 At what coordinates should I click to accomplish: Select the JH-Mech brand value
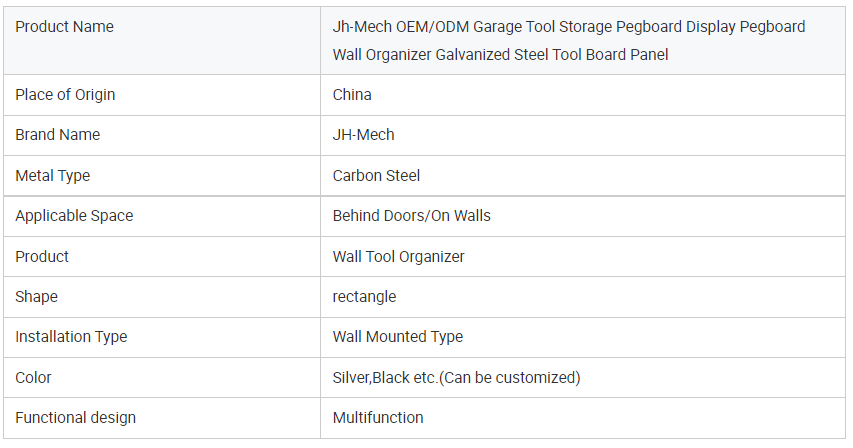pyautogui.click(x=363, y=135)
